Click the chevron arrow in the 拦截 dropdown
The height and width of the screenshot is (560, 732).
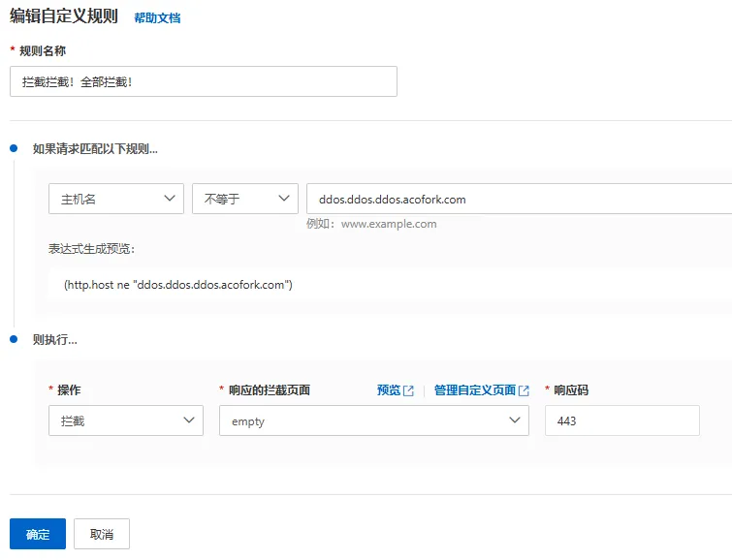[x=188, y=420]
